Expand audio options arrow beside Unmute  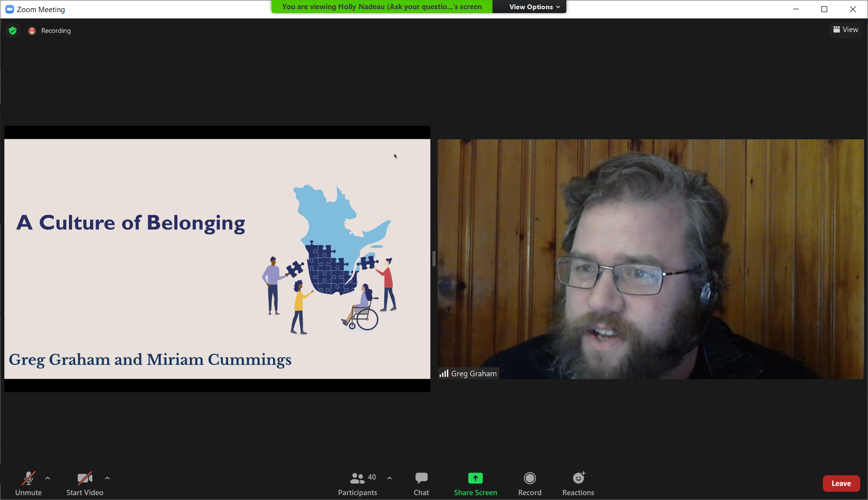[x=48, y=478]
